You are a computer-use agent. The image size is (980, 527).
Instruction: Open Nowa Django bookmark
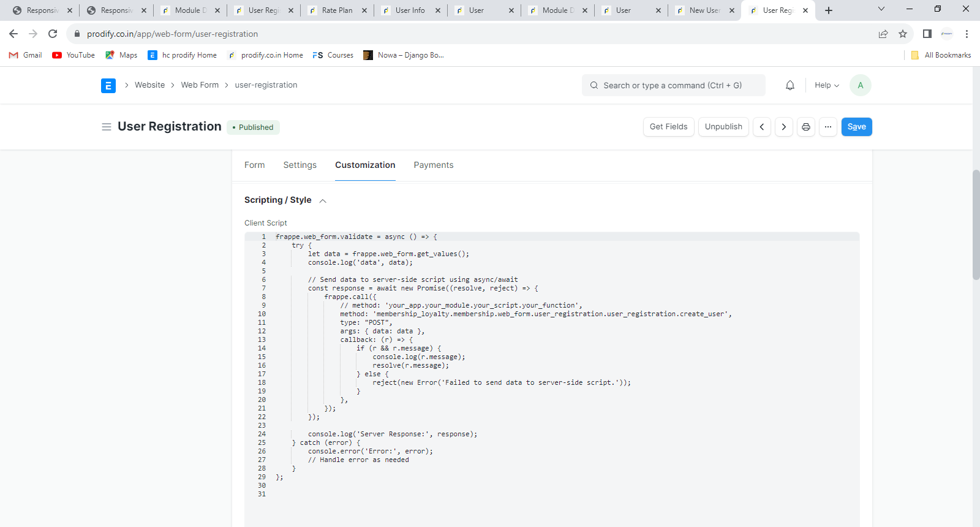pos(404,55)
